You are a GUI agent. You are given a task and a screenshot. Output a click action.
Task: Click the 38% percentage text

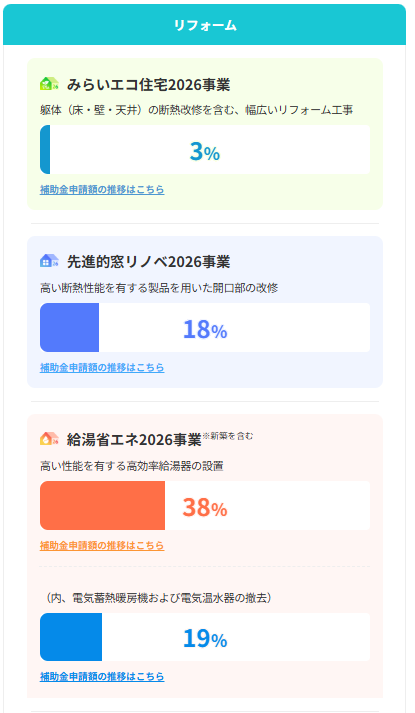tap(205, 507)
